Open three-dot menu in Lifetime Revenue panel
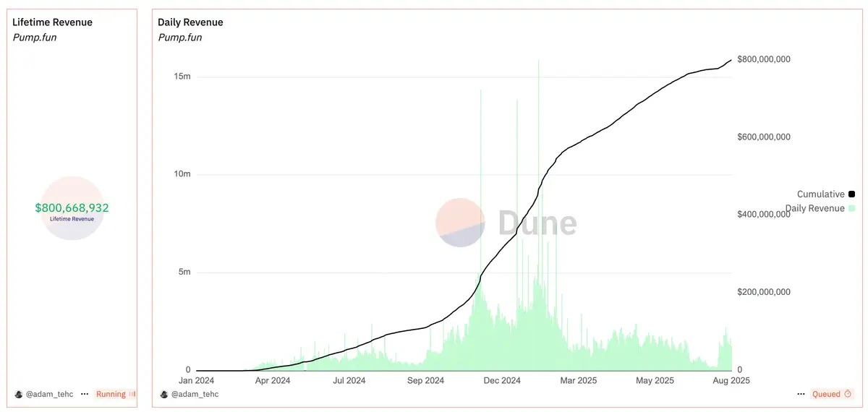Screen dimensions: 868x412 (x=85, y=394)
